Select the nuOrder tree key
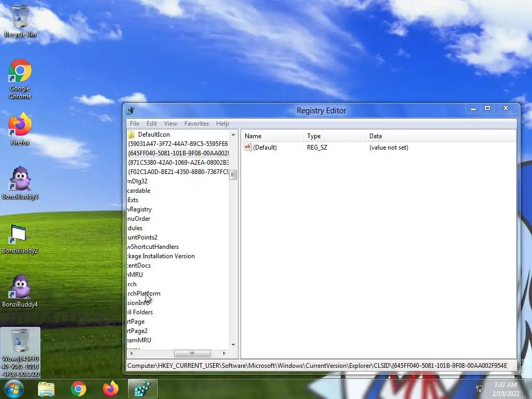 pos(139,219)
